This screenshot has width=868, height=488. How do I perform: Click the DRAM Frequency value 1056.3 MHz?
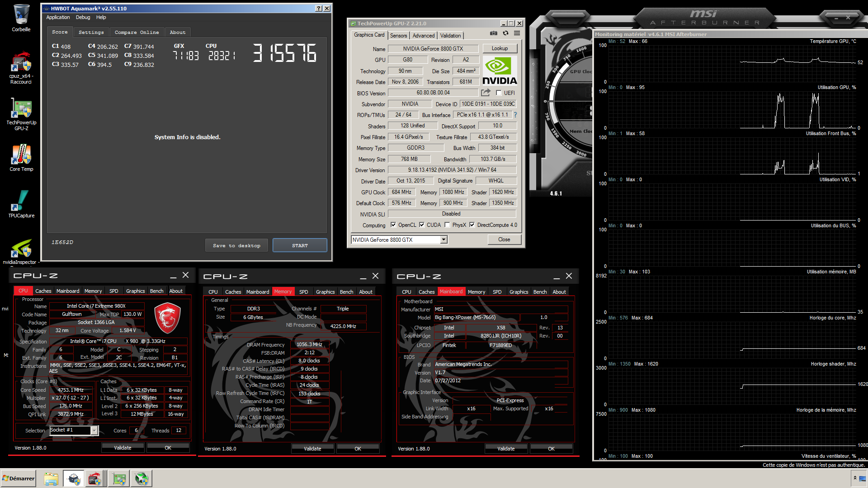309,344
